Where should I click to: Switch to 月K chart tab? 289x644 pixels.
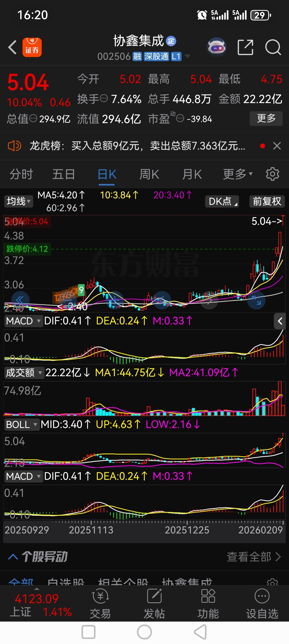192,174
